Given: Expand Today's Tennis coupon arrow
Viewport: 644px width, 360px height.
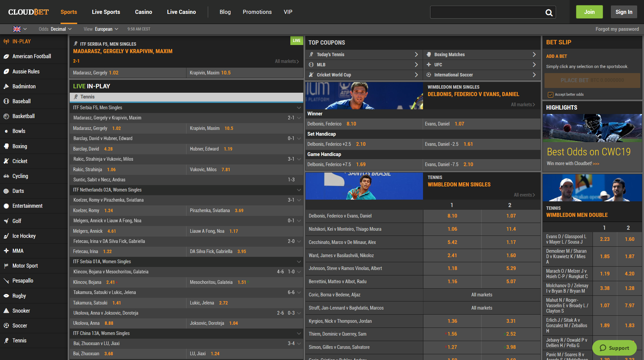Looking at the screenshot, I should coord(416,54).
